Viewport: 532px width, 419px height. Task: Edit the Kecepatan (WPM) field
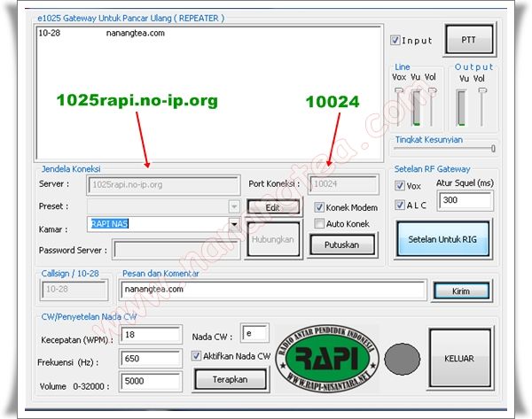pyautogui.click(x=151, y=335)
